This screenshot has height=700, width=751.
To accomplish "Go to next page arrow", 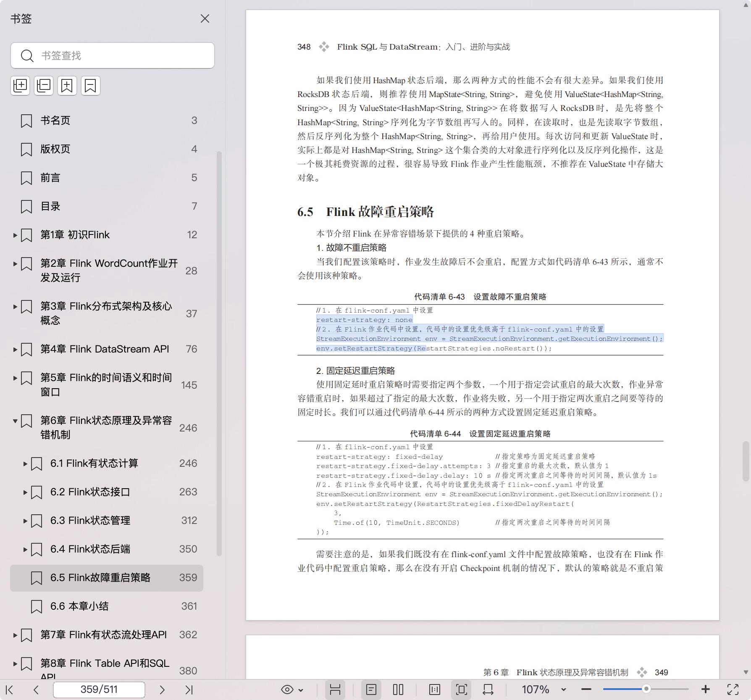I will tap(162, 689).
